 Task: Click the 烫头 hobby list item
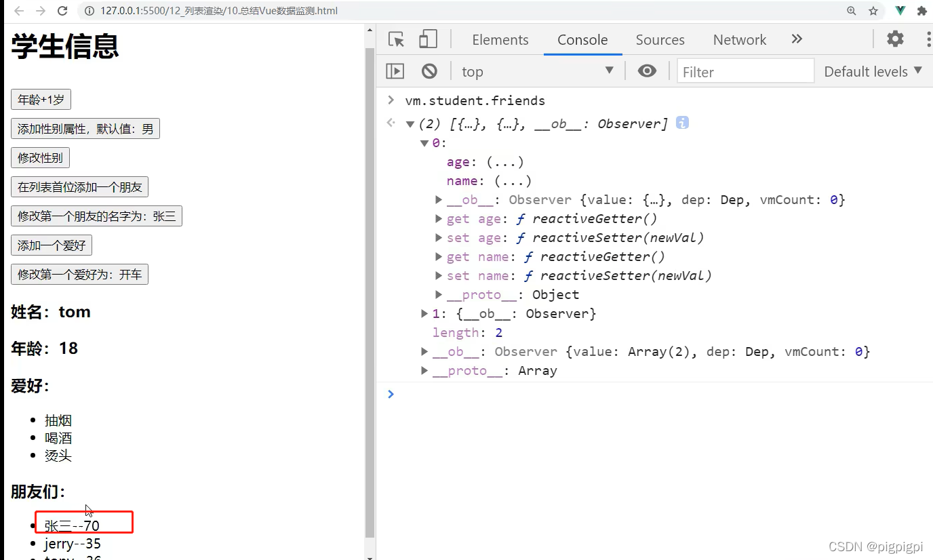[x=58, y=456]
